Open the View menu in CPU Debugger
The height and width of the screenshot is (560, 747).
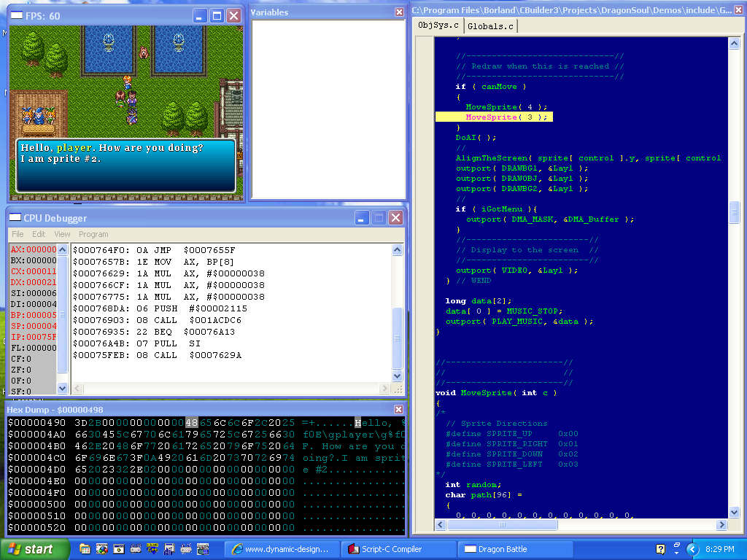coord(62,234)
